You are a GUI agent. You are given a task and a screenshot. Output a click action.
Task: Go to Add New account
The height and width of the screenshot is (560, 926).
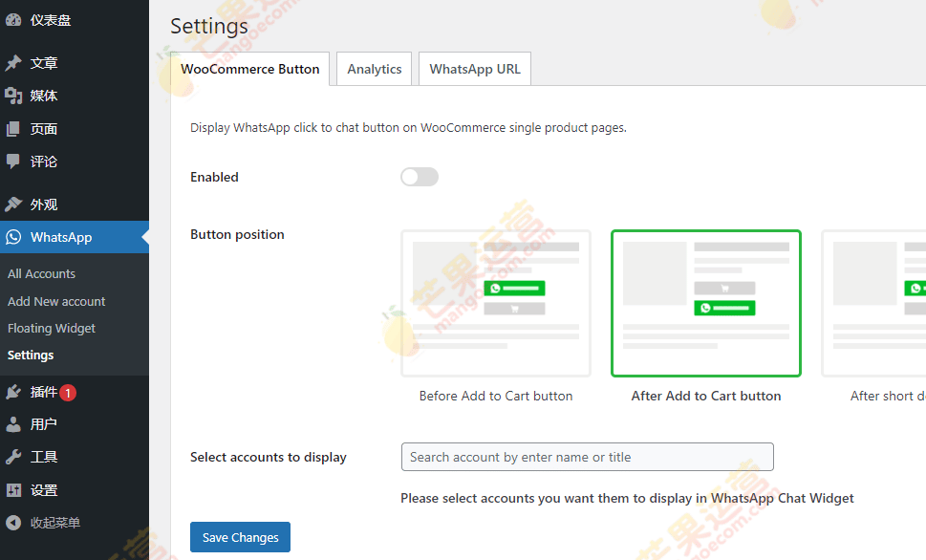[56, 301]
